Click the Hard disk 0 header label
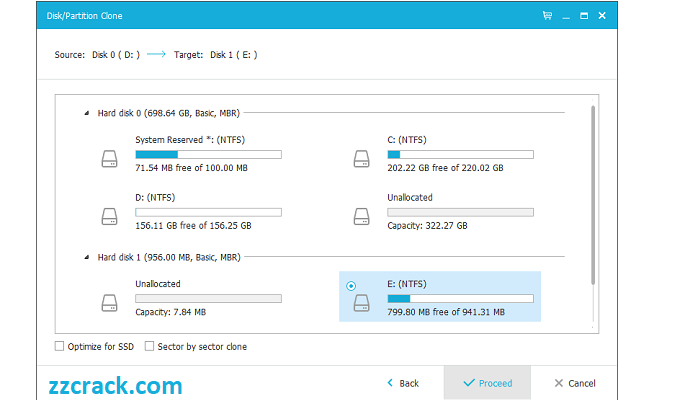700x400 pixels. coord(169,113)
